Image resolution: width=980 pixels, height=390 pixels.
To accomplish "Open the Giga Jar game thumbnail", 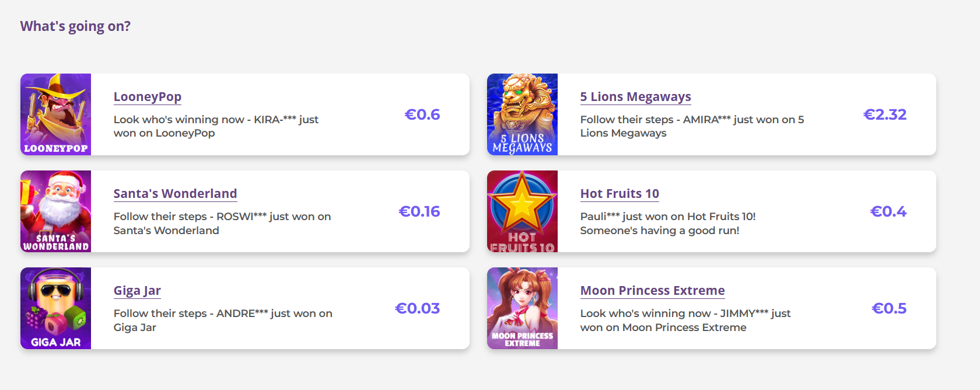I will pyautogui.click(x=55, y=308).
